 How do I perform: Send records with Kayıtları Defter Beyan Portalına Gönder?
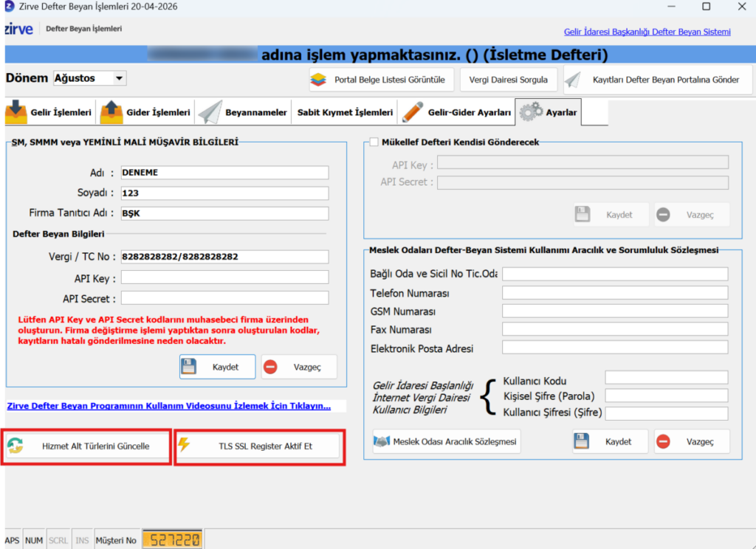(x=658, y=80)
